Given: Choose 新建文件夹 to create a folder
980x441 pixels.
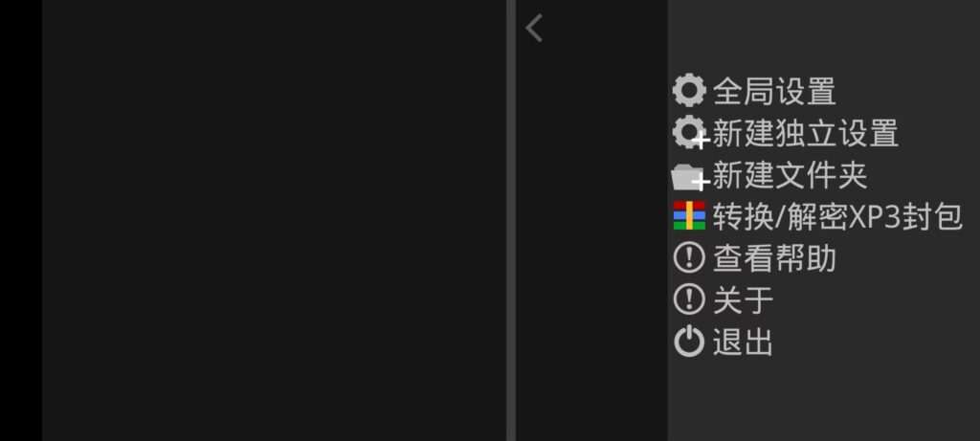Looking at the screenshot, I should 790,175.
